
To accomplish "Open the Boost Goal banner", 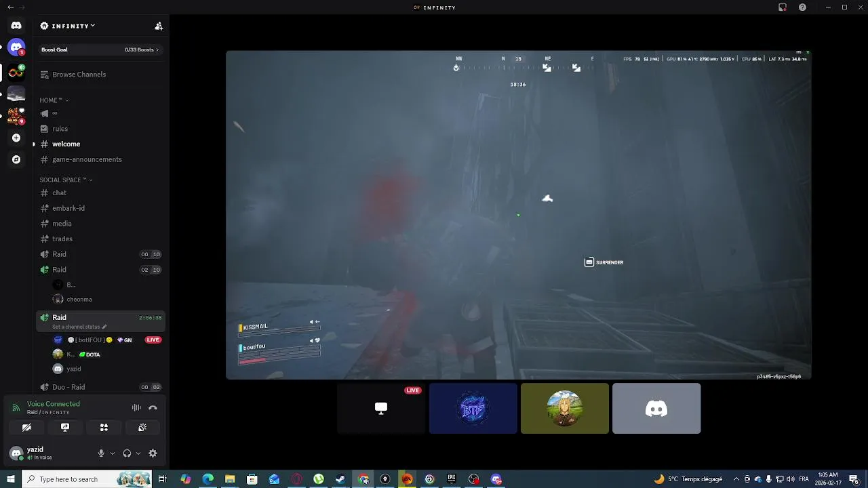I will pos(100,49).
